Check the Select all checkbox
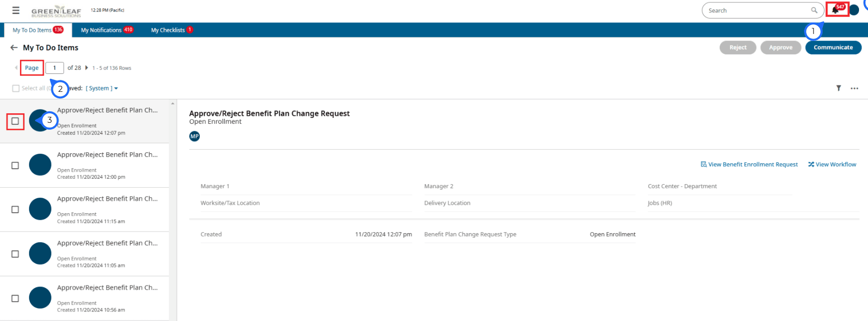This screenshot has width=868, height=321. click(16, 88)
